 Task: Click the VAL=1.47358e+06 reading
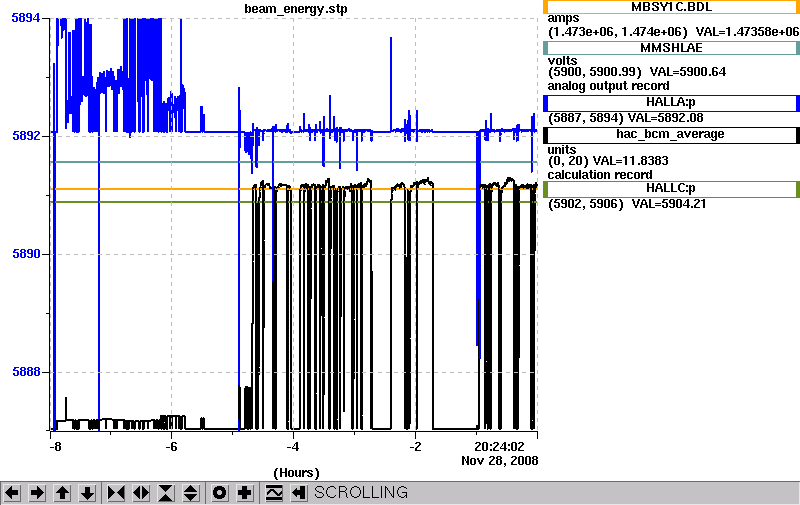[747, 32]
